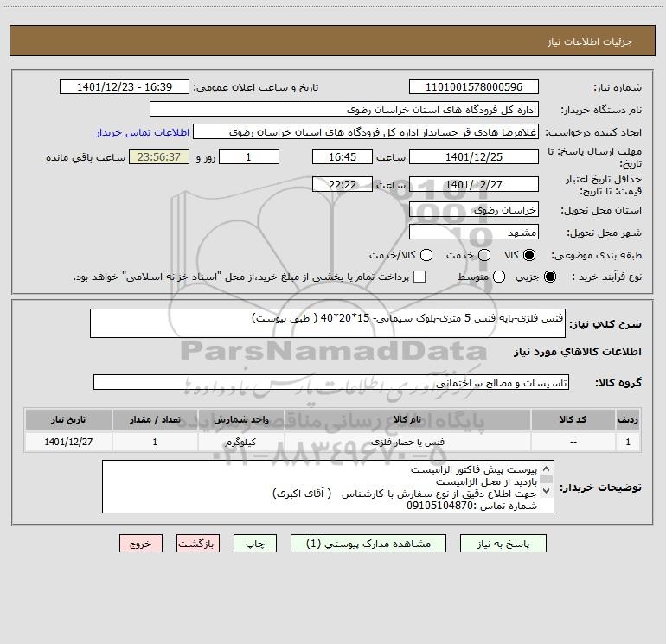Image resolution: width=666 pixels, height=644 pixels.
Task: Click the remaining time 23:56:37 field
Action: pyautogui.click(x=159, y=156)
